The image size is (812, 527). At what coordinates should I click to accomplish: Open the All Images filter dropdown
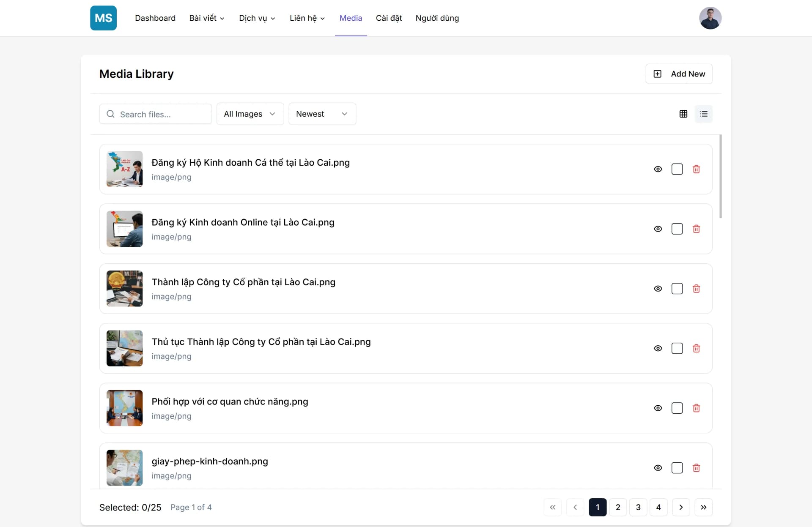pyautogui.click(x=250, y=114)
